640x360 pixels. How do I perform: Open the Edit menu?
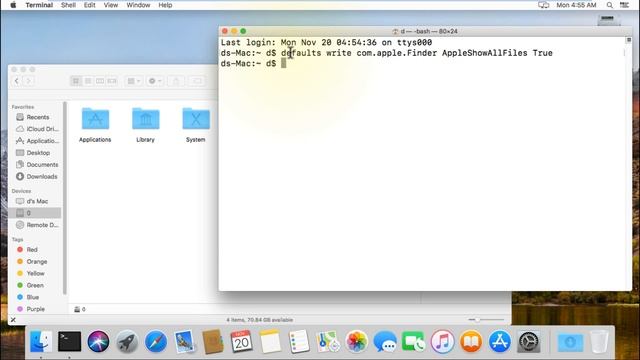(x=89, y=5)
